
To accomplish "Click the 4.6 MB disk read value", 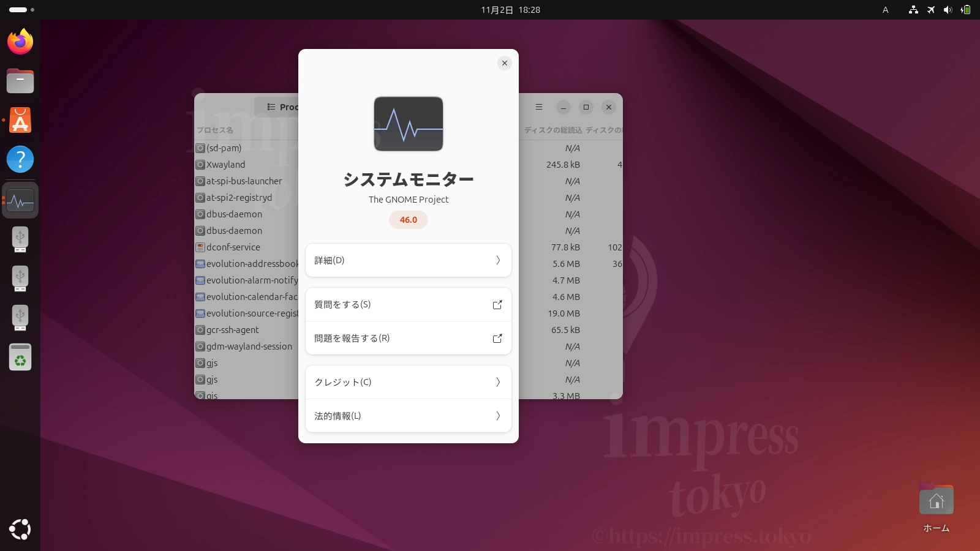I will pos(566,297).
